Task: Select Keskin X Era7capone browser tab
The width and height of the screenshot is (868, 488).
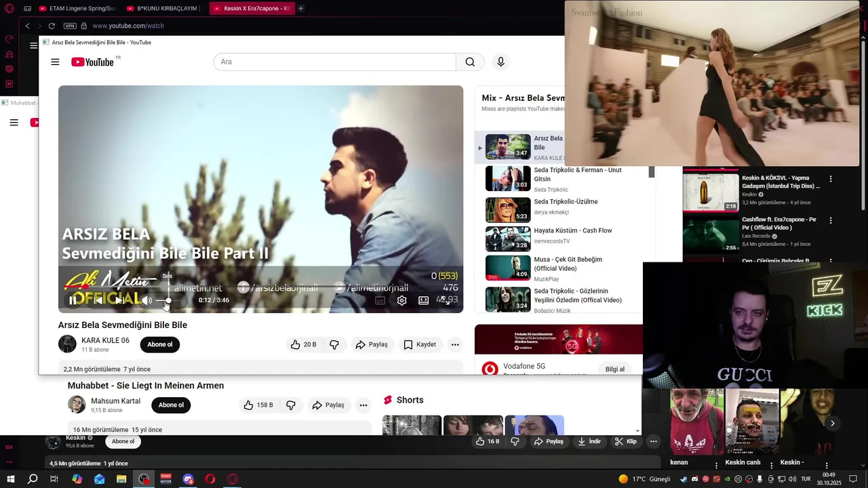Action: [x=252, y=8]
